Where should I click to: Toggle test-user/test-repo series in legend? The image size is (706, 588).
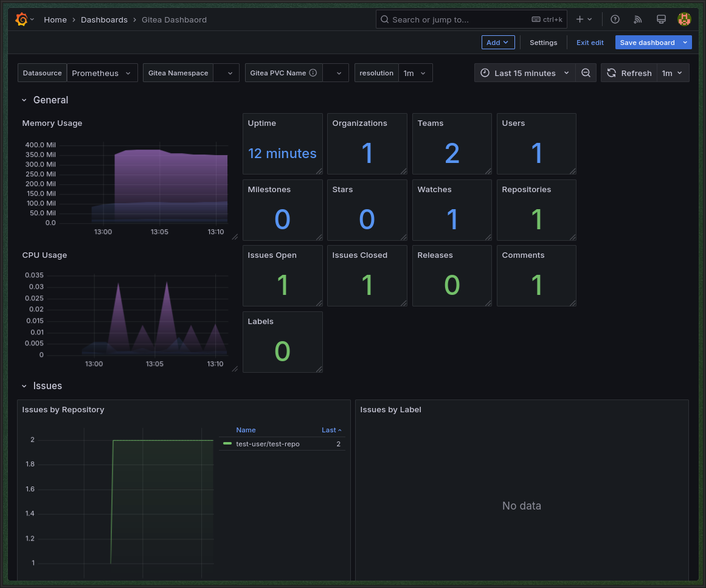click(x=268, y=444)
